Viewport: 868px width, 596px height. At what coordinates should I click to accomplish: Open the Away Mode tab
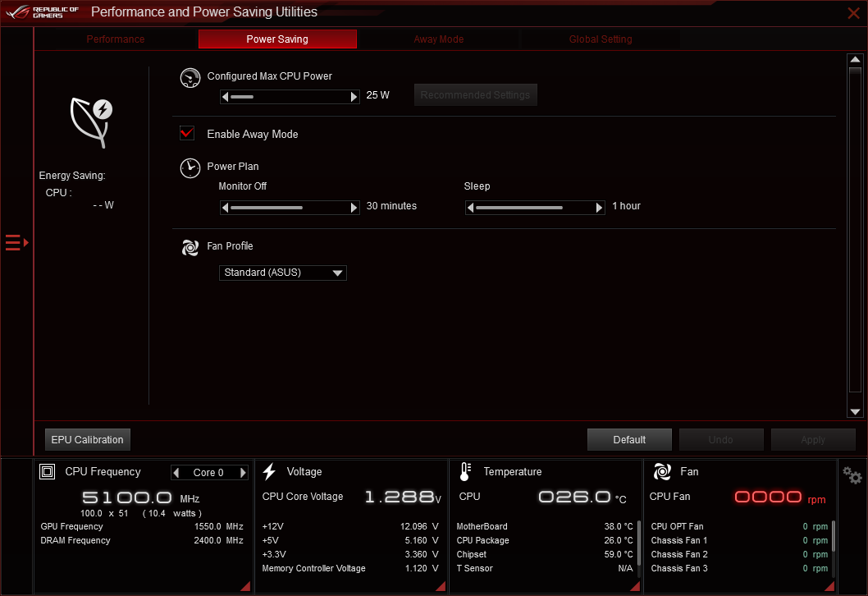tap(438, 39)
